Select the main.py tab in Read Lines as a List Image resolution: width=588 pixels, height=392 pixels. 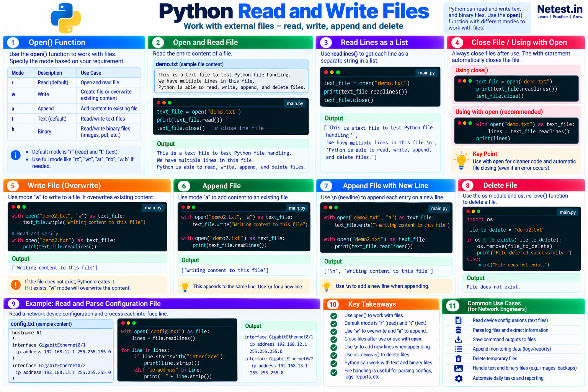[x=426, y=73]
